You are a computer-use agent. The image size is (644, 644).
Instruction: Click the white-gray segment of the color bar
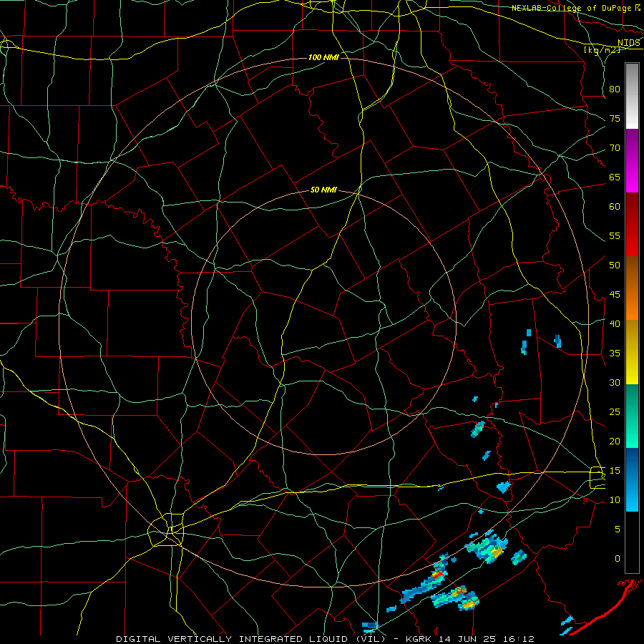(x=632, y=96)
